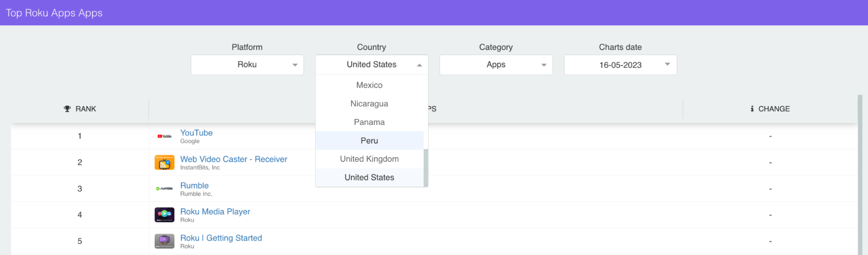
Task: Choose Nicaragua in the country list
Action: [369, 104]
